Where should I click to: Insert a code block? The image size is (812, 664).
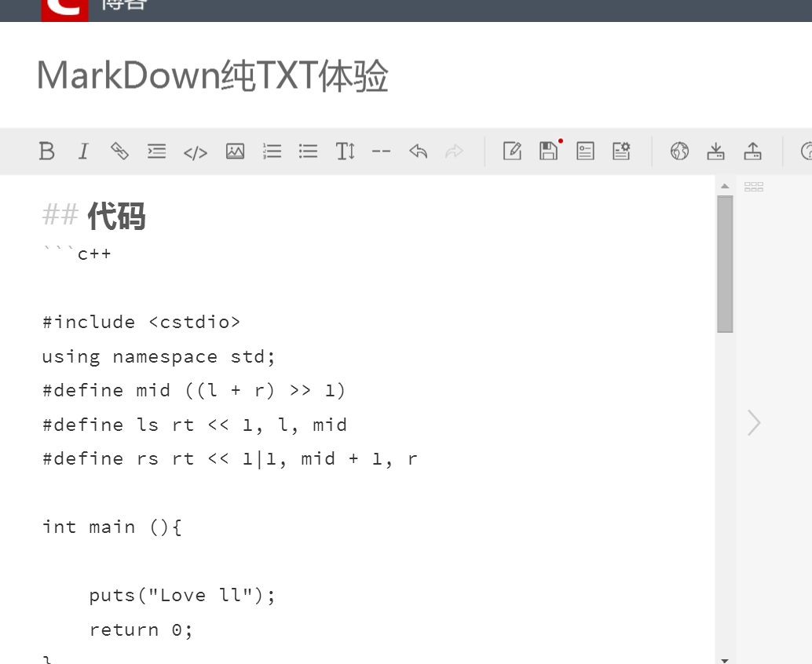click(x=196, y=151)
